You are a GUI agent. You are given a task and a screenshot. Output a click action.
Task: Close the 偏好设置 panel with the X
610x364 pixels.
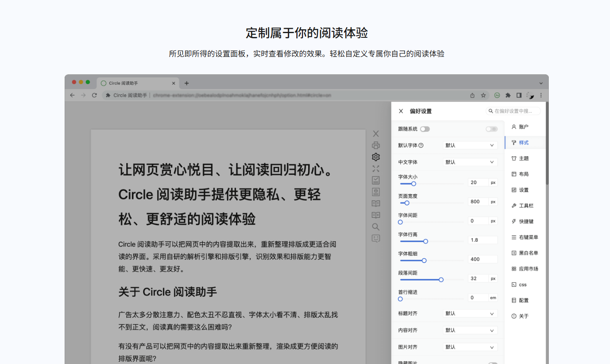[x=401, y=111]
